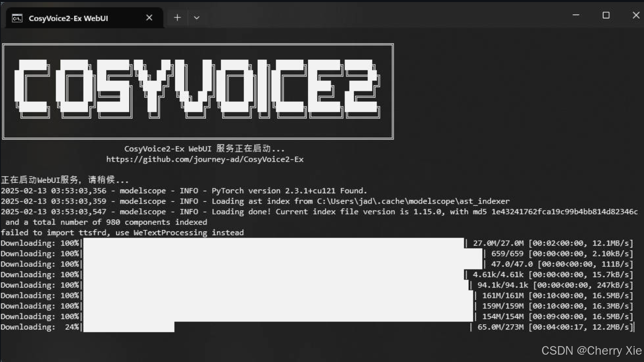Click the '159M/159M' download stats
Image resolution: width=644 pixels, height=362 pixels.
[x=558, y=306]
